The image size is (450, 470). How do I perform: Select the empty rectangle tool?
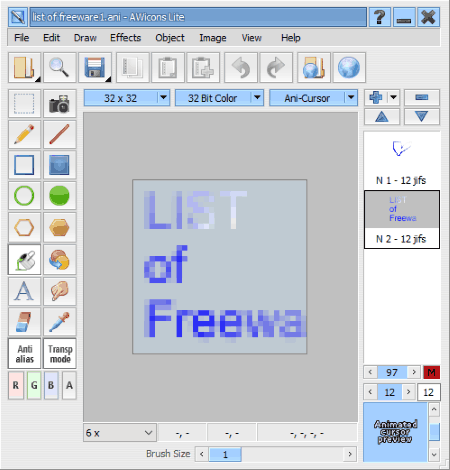24,165
